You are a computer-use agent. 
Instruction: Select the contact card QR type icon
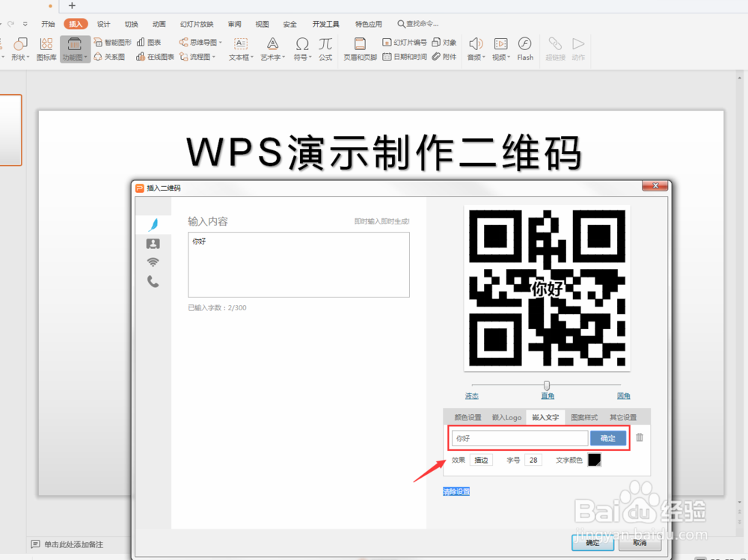(153, 243)
